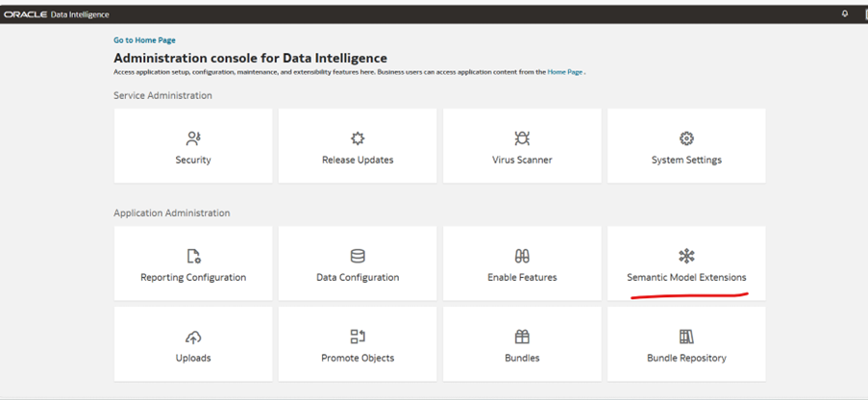This screenshot has width=868, height=400.
Task: Click the Service Administration heading
Action: (x=162, y=95)
